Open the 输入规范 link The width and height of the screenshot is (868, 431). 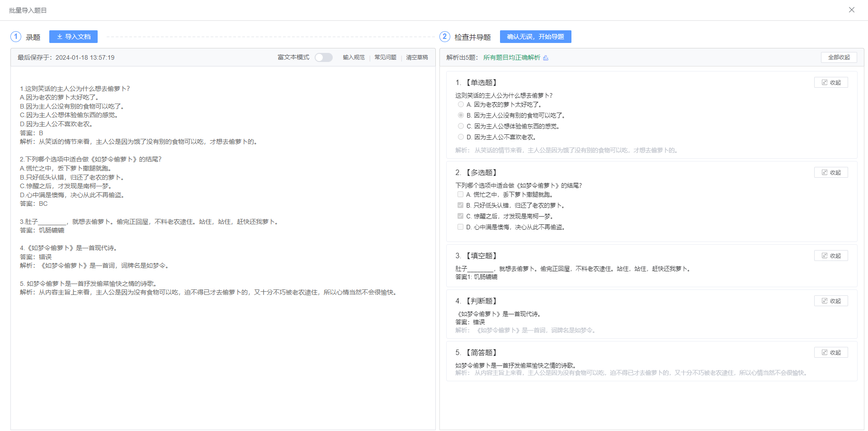click(x=354, y=57)
